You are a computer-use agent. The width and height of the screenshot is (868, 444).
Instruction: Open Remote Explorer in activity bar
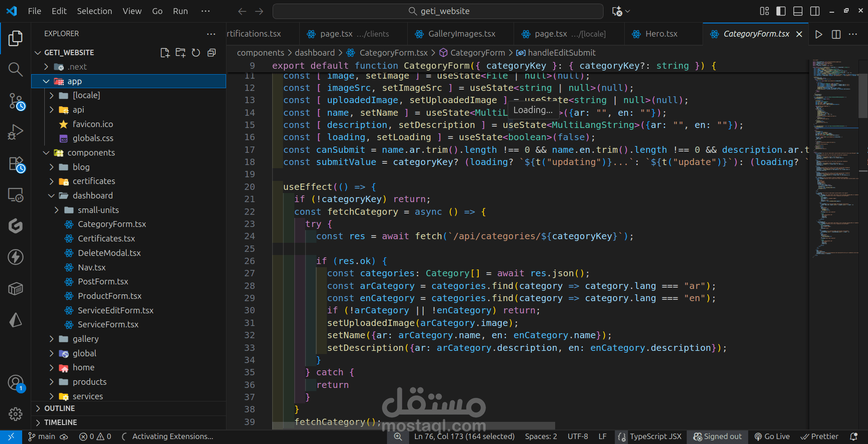(15, 195)
